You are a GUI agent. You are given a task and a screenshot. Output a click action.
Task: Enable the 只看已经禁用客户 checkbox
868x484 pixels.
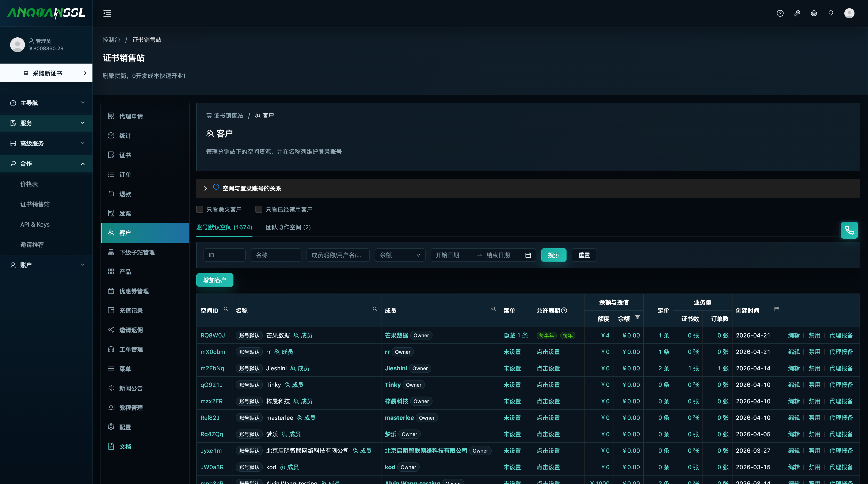pos(259,210)
